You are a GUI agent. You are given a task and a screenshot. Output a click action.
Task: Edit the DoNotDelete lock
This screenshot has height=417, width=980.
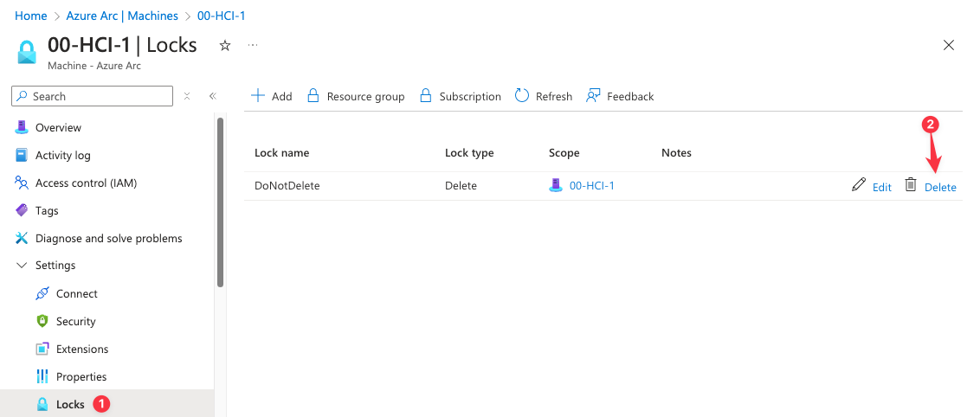882,187
